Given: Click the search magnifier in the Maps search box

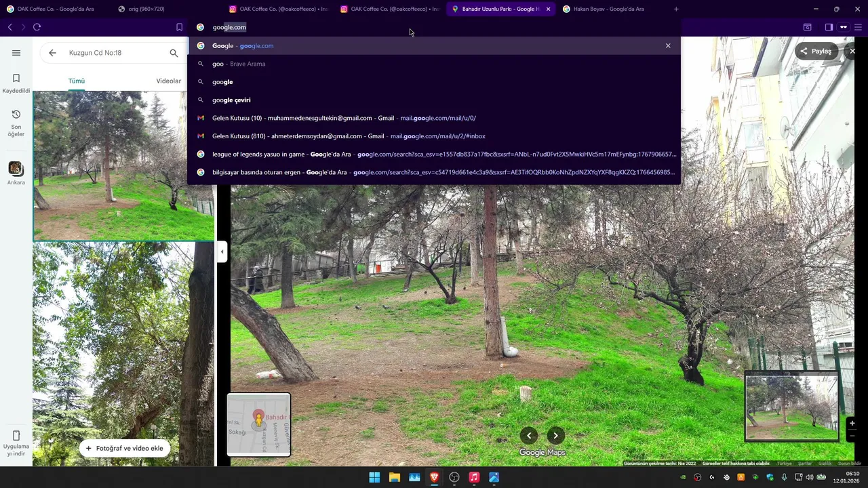Looking at the screenshot, I should 174,53.
